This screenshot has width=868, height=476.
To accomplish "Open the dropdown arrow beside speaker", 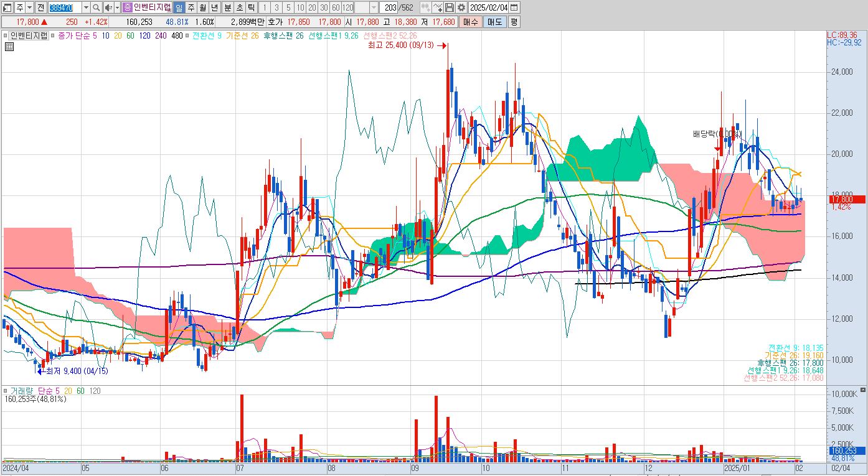I will click(x=117, y=7).
